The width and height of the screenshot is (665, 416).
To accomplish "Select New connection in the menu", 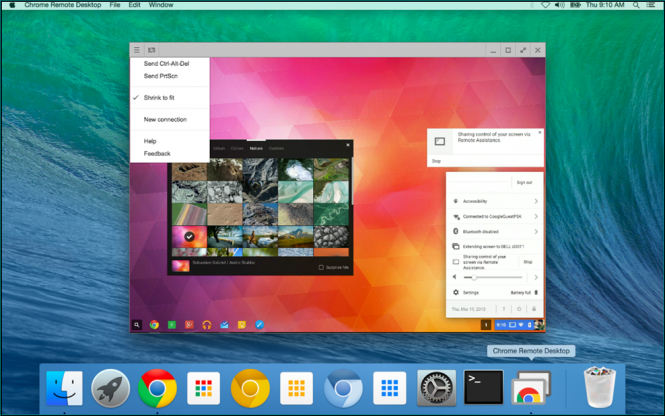I will pyautogui.click(x=164, y=119).
